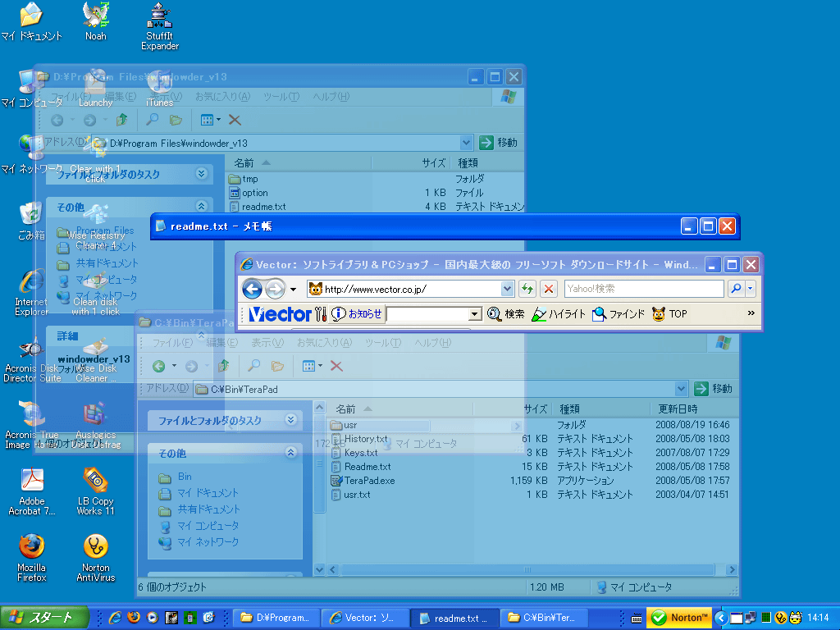Image resolution: width=840 pixels, height=630 pixels.
Task: Click the red Delete X in TeraPad window toolbar
Action: coord(336,366)
